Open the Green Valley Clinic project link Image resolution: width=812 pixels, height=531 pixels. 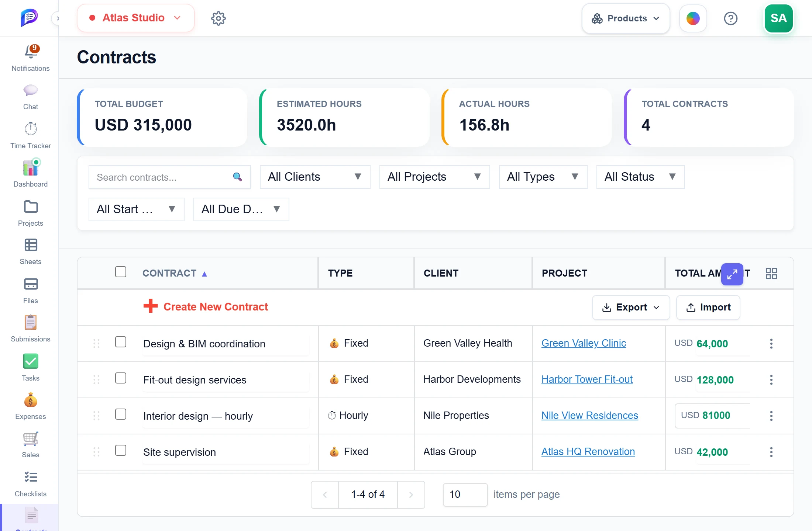[584, 343]
